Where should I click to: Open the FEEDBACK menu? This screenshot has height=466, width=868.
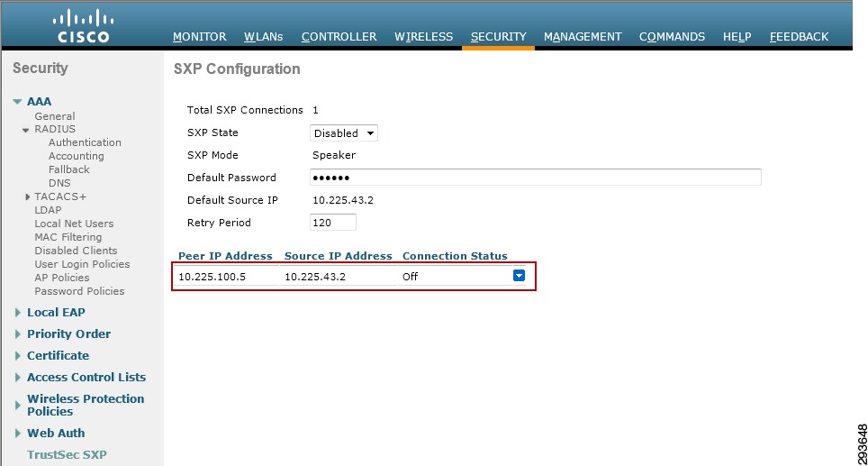tap(799, 37)
